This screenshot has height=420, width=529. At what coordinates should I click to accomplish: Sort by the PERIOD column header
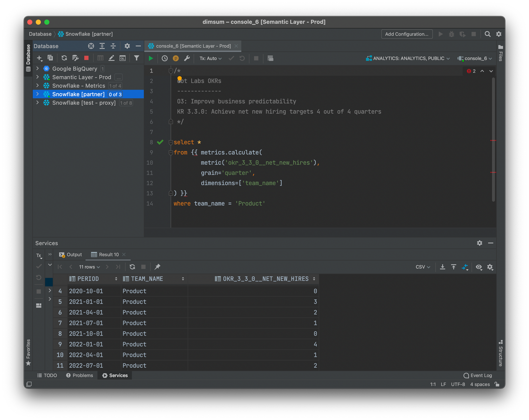pos(94,279)
